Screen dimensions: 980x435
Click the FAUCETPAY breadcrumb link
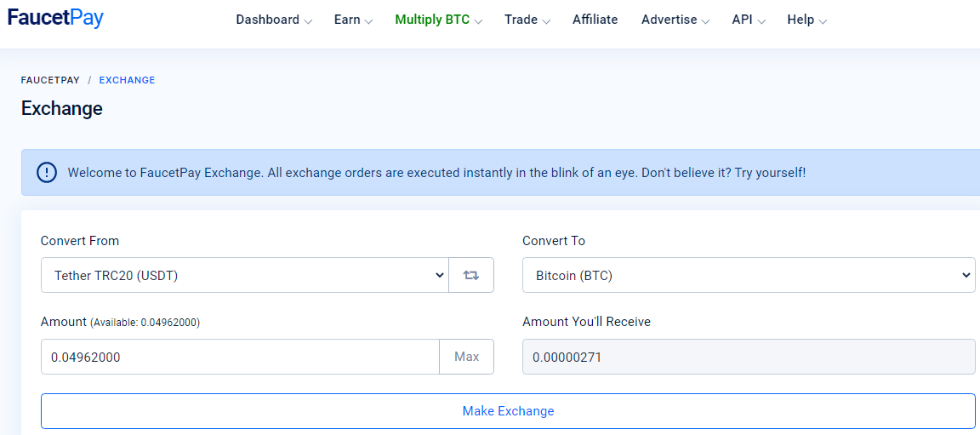50,80
